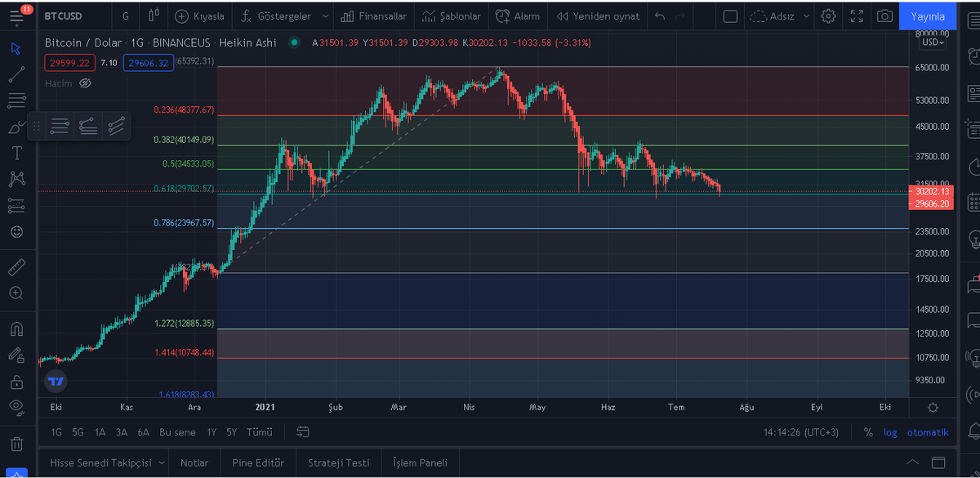Toggle Hacim indicator visibility eye
Viewport: 980px width, 478px height.
(85, 83)
